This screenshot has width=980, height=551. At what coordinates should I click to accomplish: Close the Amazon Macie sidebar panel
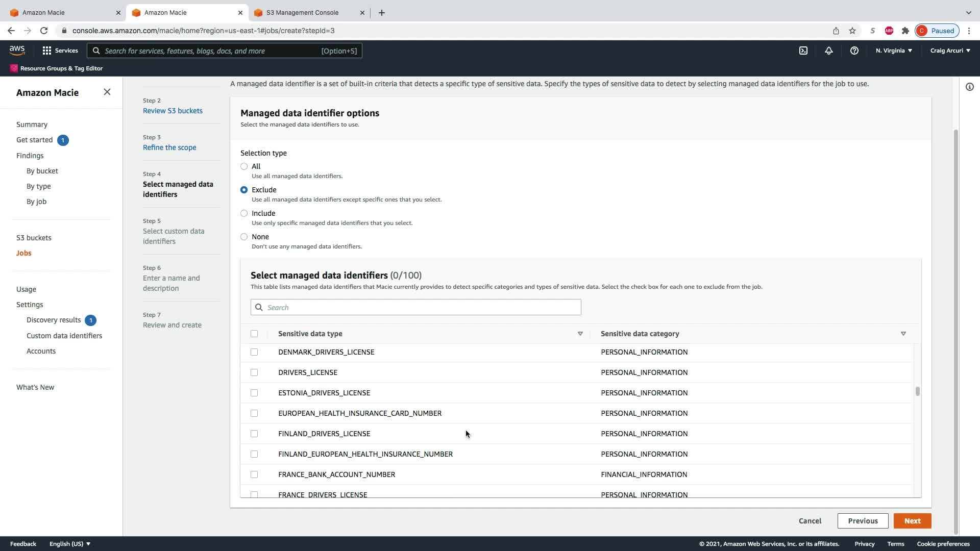tap(107, 92)
